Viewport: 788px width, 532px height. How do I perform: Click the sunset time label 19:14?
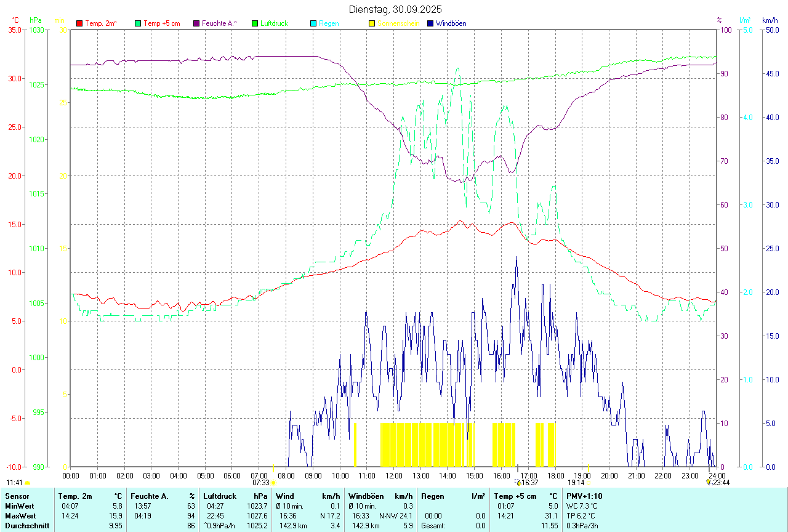pyautogui.click(x=576, y=483)
